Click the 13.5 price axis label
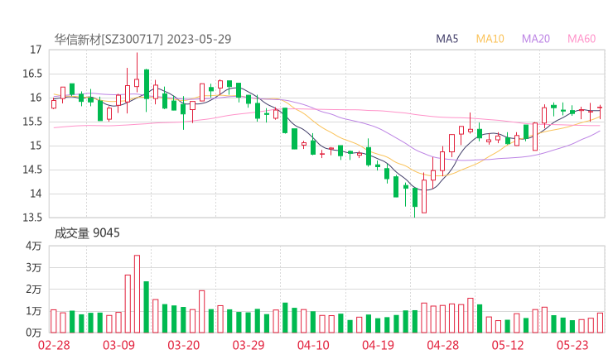This screenshot has width=613, height=364. [x=32, y=218]
